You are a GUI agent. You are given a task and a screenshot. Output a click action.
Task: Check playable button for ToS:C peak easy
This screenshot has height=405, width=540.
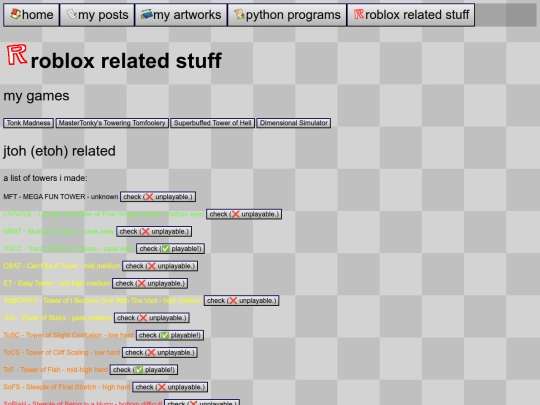coord(170,249)
